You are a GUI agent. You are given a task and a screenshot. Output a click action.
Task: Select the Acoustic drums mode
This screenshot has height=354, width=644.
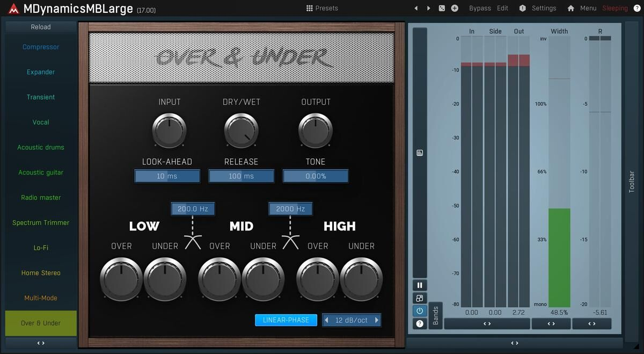click(x=41, y=147)
